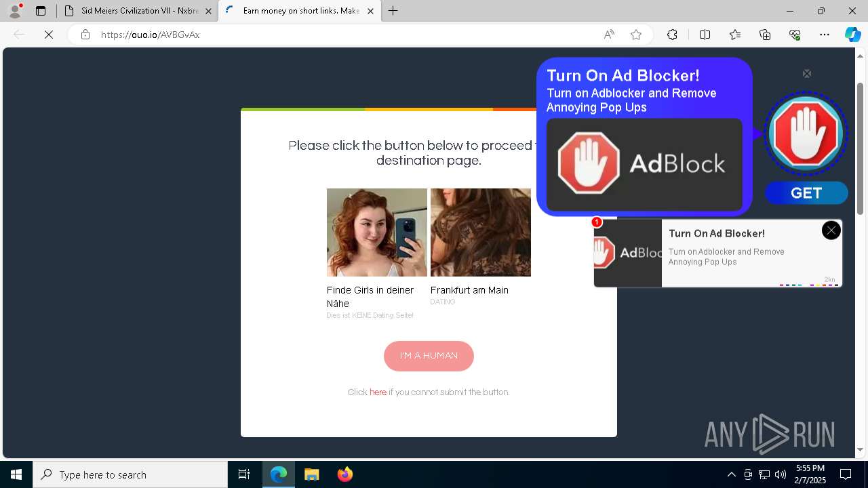This screenshot has height=488, width=868.
Task: Open Task View on the taskbar
Action: tap(244, 474)
